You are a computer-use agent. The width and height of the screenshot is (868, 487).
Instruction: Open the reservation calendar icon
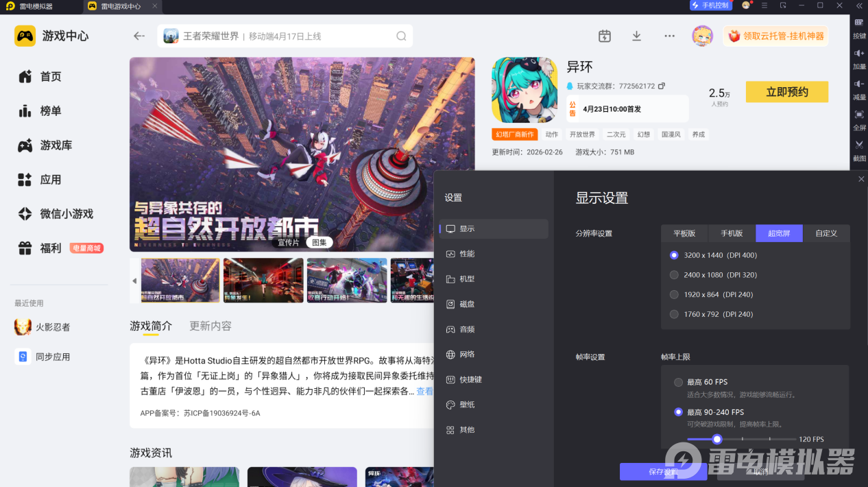tap(604, 36)
